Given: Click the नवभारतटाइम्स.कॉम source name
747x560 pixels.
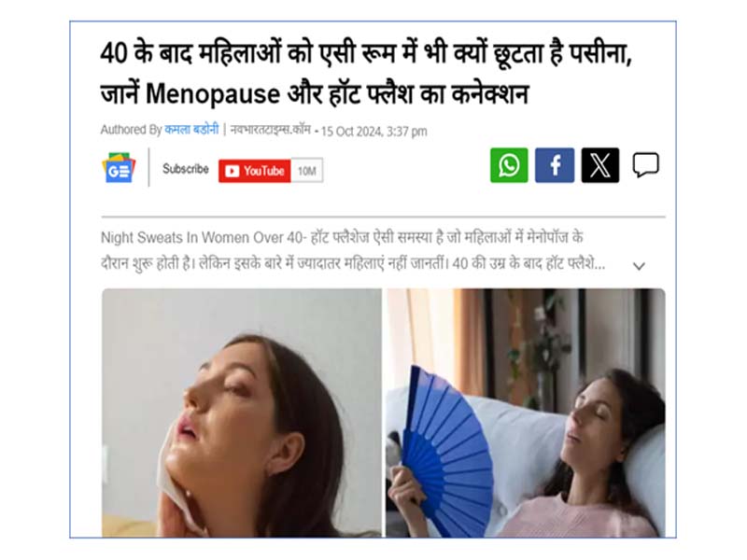Looking at the screenshot, I should (270, 130).
